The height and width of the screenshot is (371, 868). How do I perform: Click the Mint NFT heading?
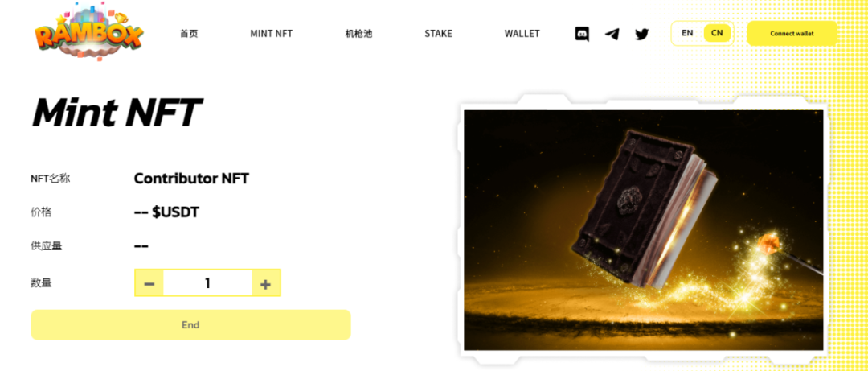(117, 113)
